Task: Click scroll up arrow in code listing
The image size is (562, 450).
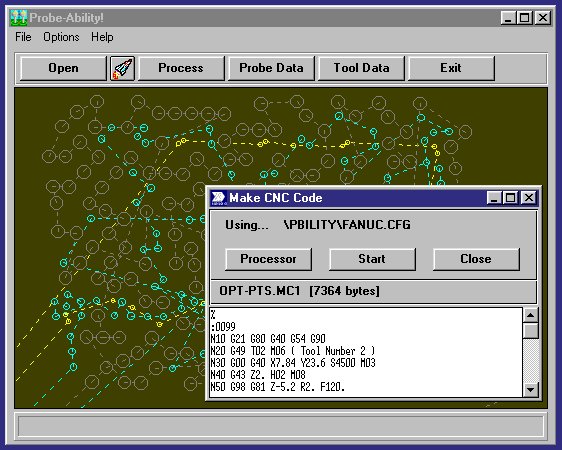Action: point(530,315)
